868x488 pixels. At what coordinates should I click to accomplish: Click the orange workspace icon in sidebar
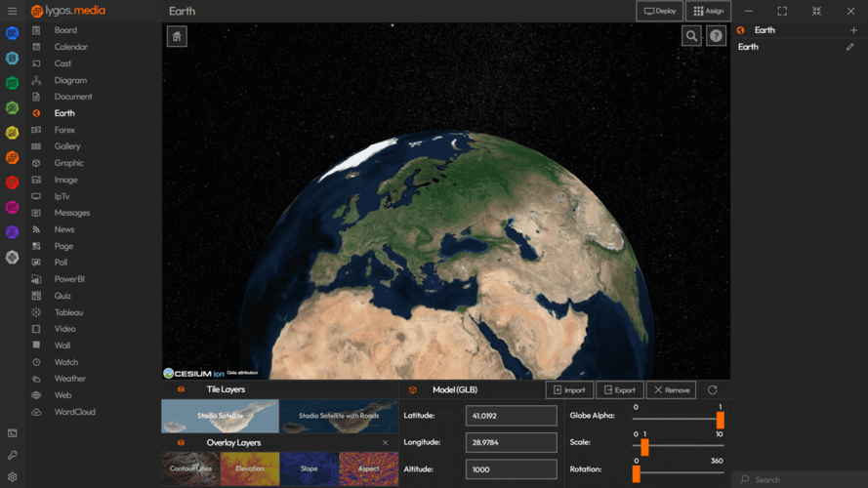pos(12,158)
